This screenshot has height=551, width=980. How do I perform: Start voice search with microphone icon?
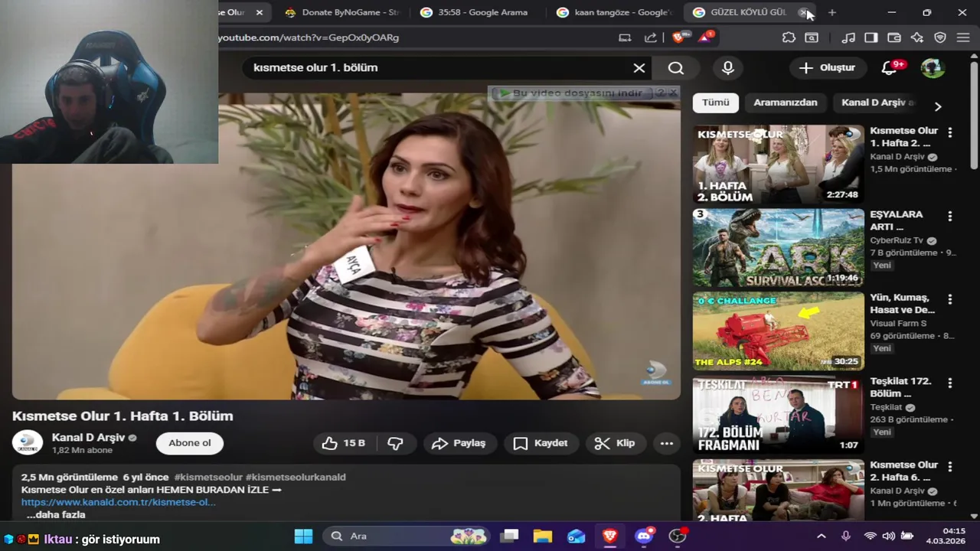[728, 68]
